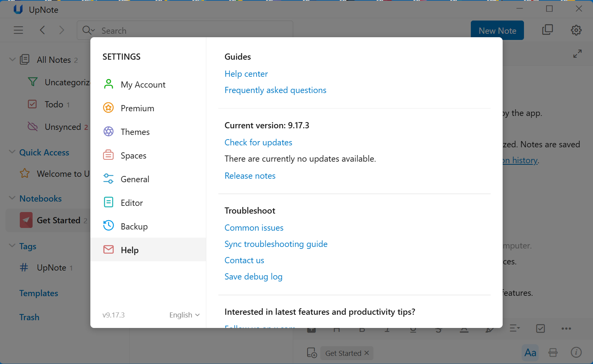
Task: Collapse the Quick Access section
Action: pos(12,152)
